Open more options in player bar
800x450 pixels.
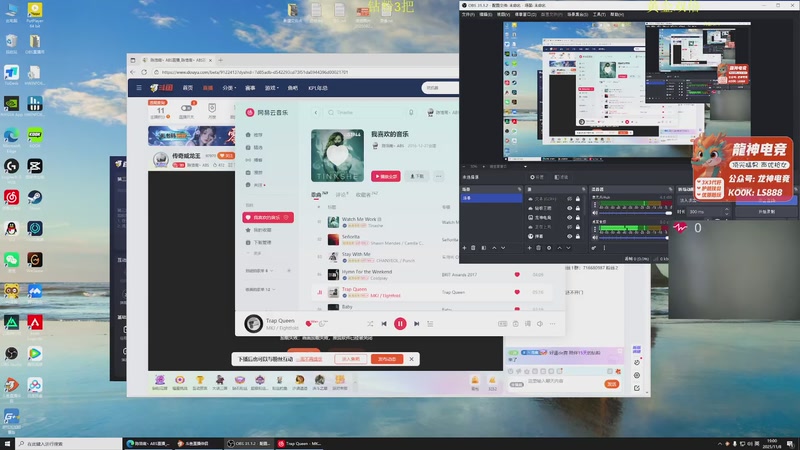click(553, 323)
